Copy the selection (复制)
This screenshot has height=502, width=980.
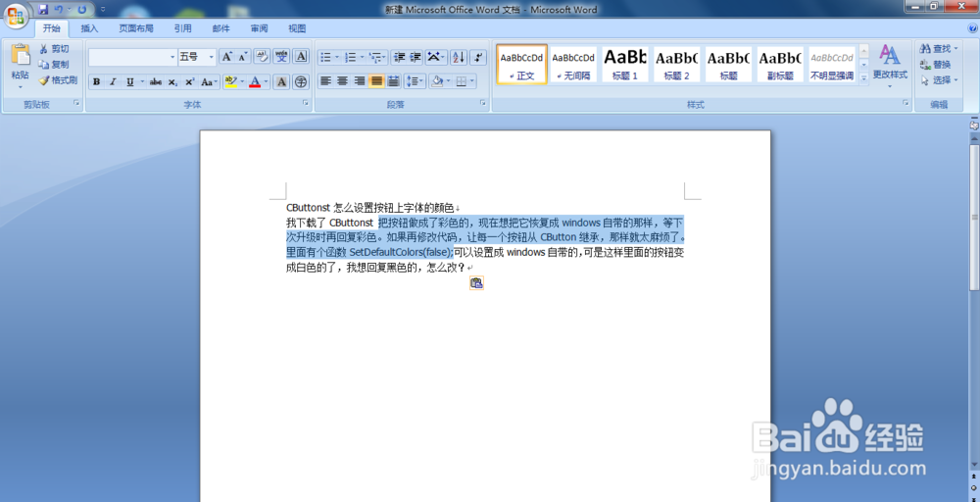pyautogui.click(x=54, y=65)
